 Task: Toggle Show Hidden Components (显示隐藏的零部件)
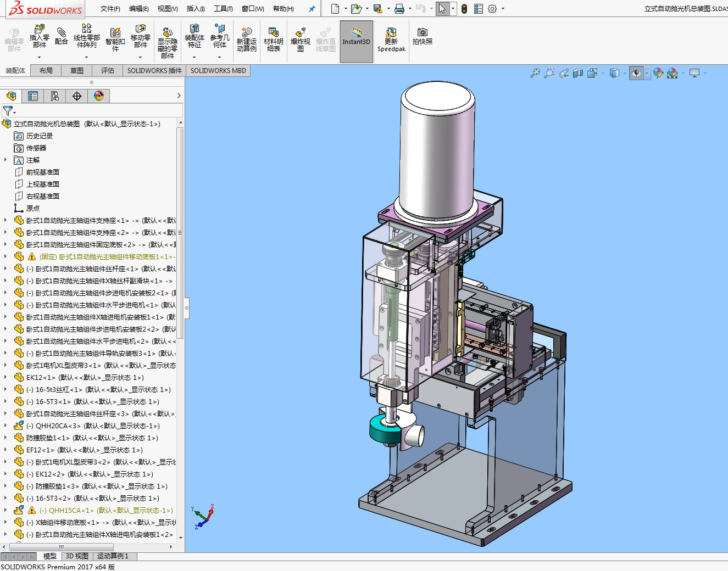[x=168, y=41]
